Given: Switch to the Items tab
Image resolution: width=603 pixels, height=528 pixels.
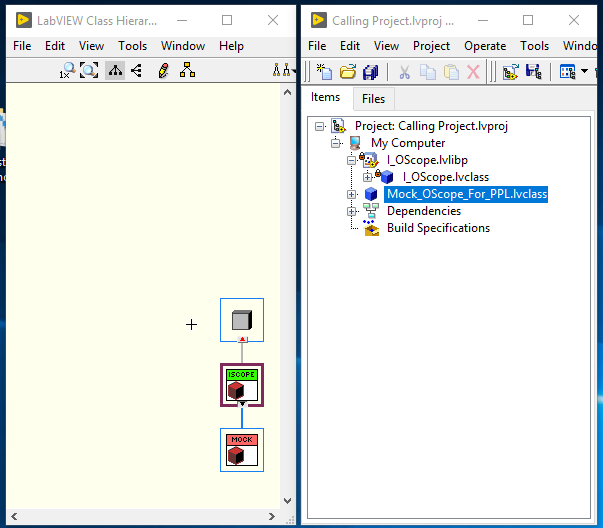Looking at the screenshot, I should (325, 97).
